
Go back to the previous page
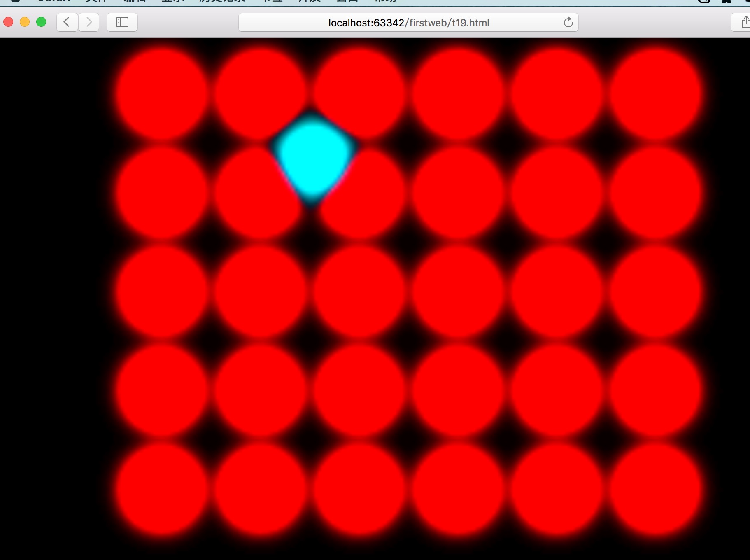tap(67, 22)
